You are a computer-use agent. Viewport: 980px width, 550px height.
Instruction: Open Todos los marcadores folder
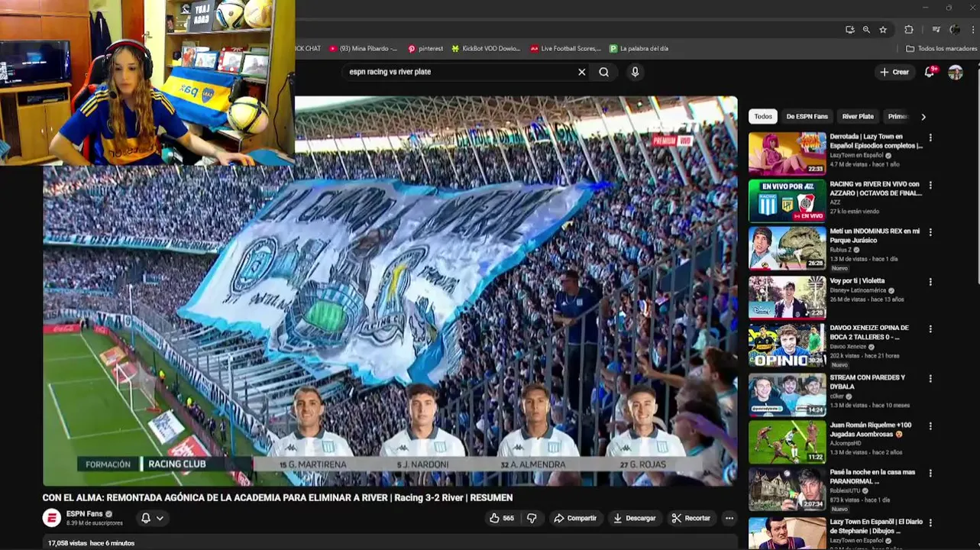tap(941, 48)
